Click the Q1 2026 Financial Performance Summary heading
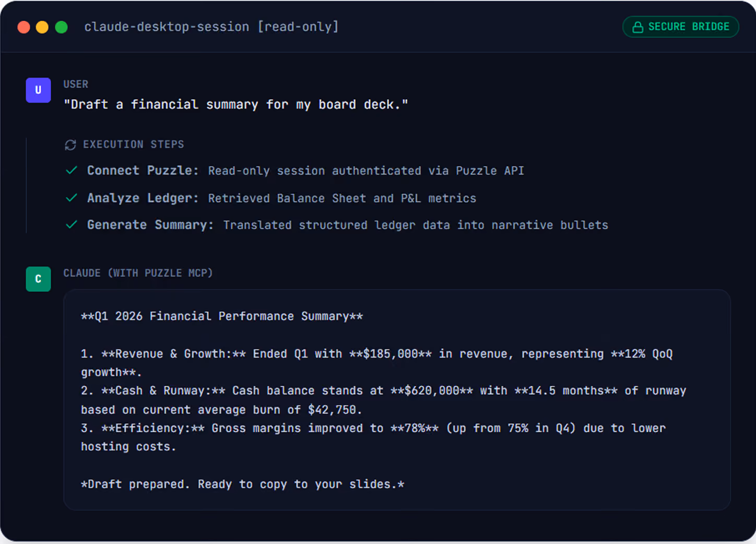 [222, 316]
